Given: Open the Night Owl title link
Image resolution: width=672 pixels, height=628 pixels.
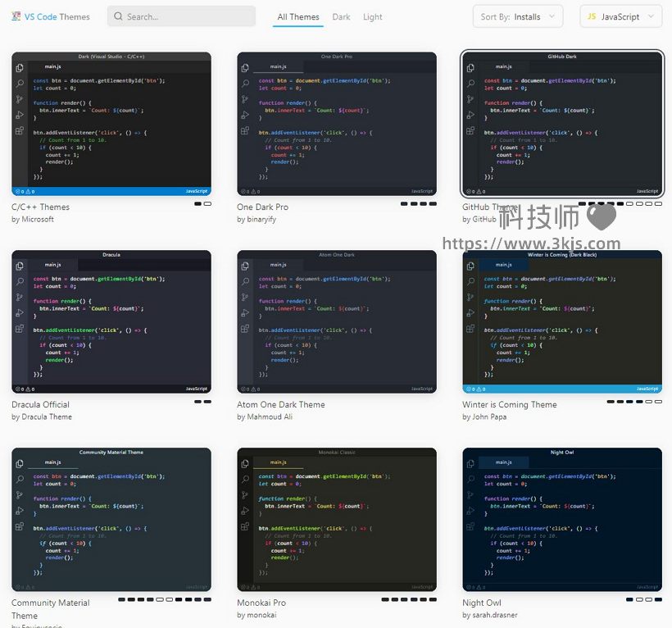Looking at the screenshot, I should pyautogui.click(x=482, y=603).
